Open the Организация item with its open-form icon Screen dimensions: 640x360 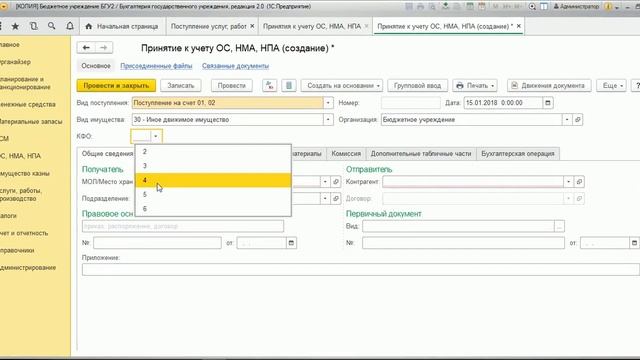point(578,120)
